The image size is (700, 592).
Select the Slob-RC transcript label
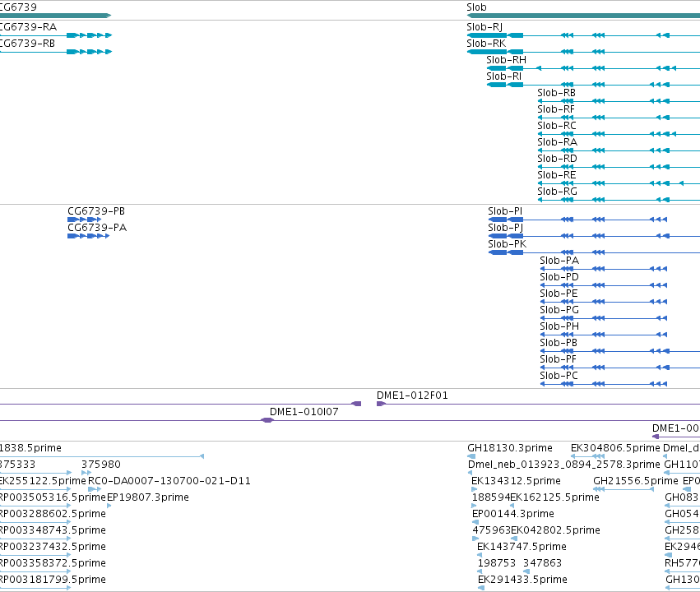tap(557, 126)
